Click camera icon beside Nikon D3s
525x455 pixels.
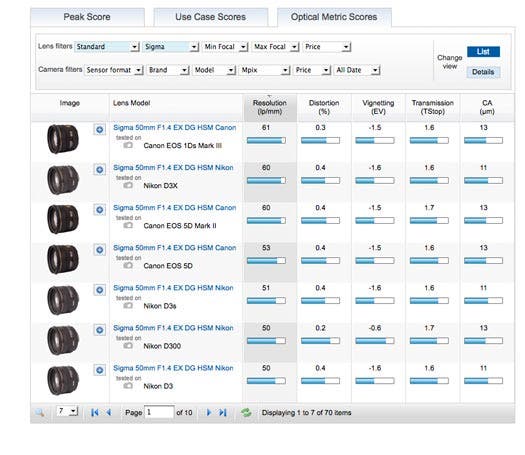click(128, 306)
